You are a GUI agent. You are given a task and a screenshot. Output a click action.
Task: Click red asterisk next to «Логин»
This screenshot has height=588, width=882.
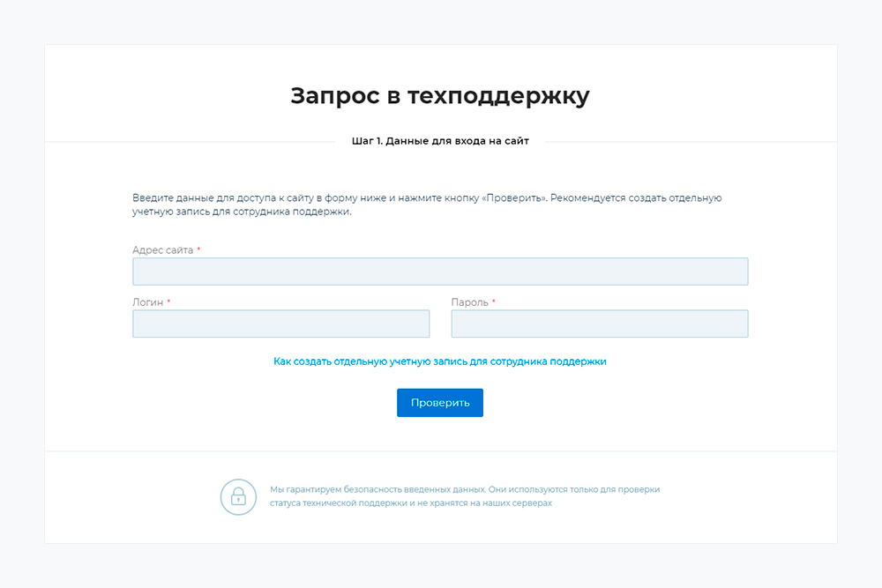point(168,302)
